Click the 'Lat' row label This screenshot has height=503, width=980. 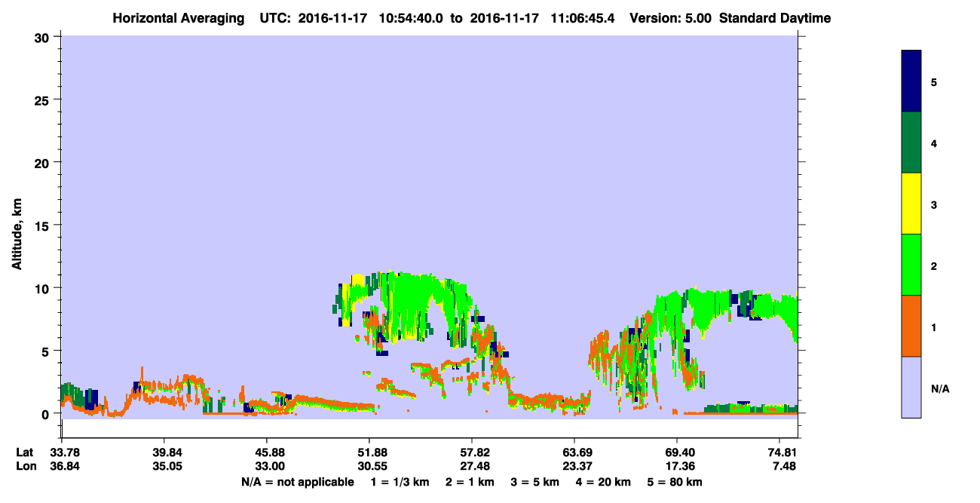pyautogui.click(x=24, y=452)
